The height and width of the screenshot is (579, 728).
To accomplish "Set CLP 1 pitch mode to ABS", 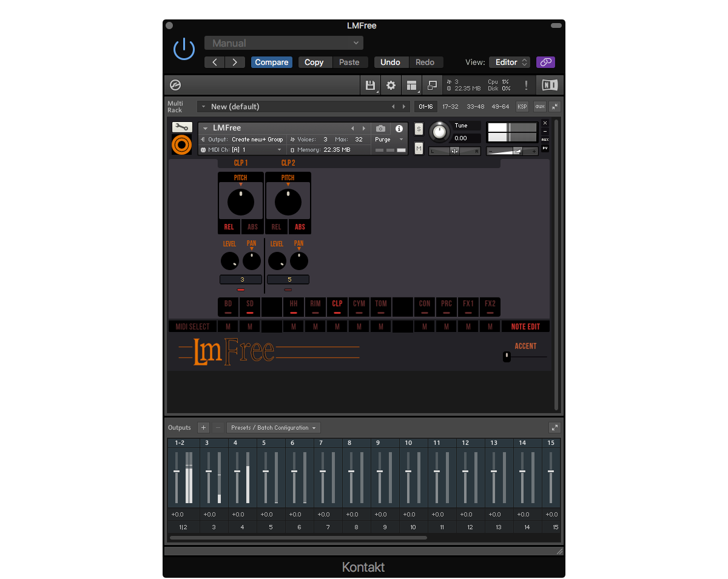I will (x=252, y=227).
